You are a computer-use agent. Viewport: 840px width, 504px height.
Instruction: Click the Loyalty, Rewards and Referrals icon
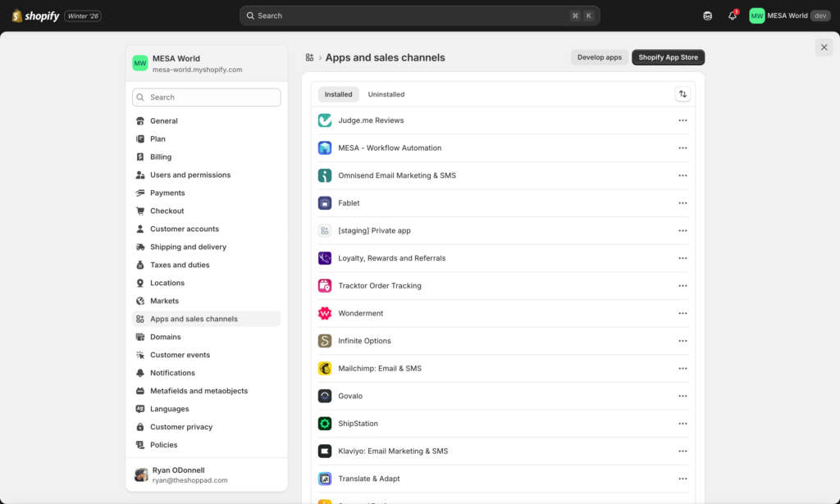[x=325, y=258]
